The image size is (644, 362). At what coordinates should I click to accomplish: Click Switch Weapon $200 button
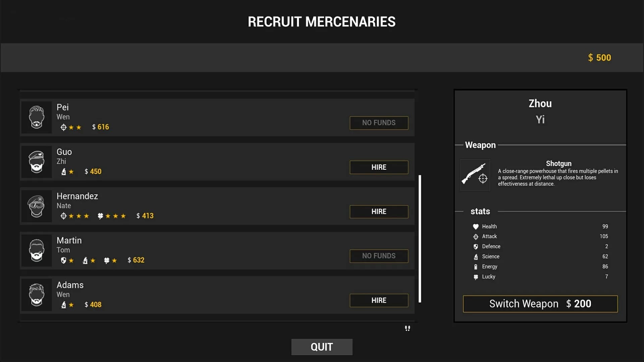click(540, 304)
